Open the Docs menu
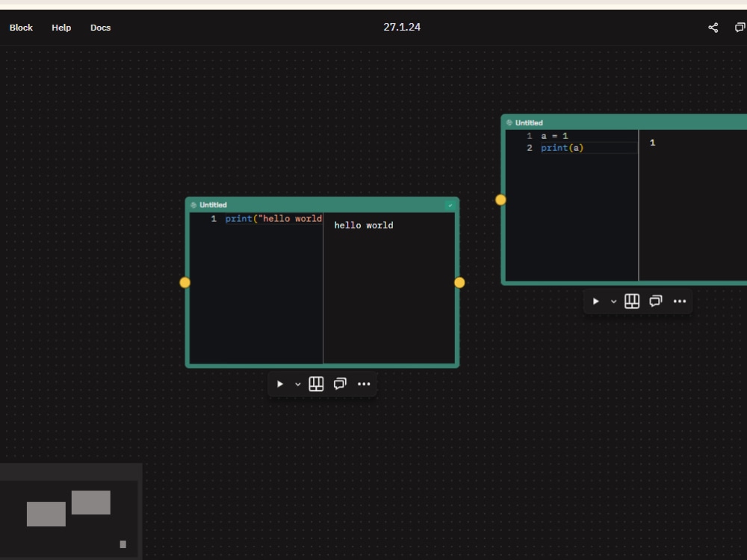The height and width of the screenshot is (560, 747). pos(101,28)
